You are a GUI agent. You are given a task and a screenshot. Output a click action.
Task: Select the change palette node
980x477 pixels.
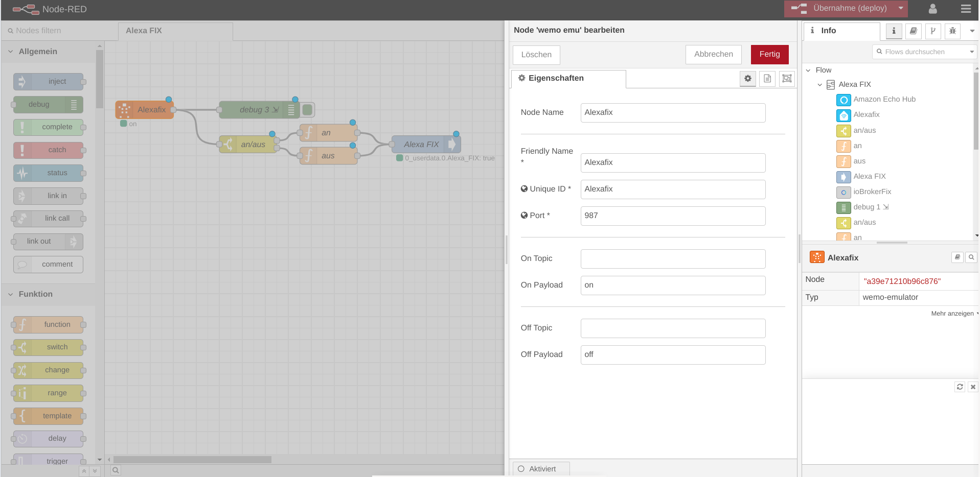(x=49, y=370)
